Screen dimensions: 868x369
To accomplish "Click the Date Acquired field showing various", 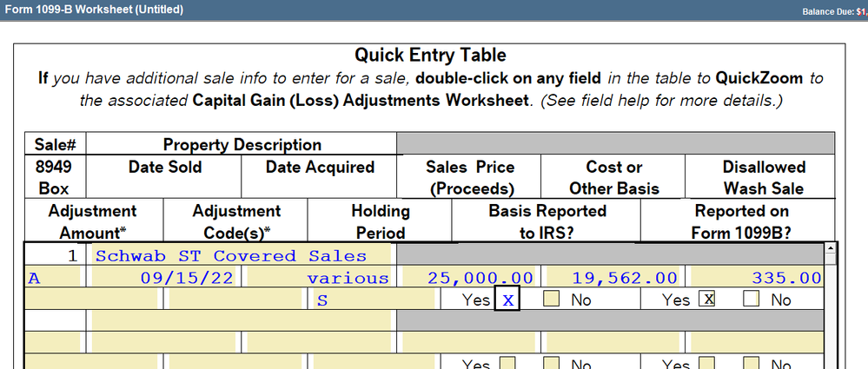I will click(x=319, y=278).
